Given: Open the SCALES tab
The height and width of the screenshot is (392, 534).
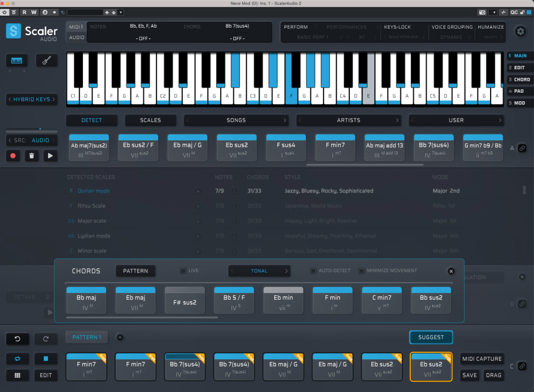Looking at the screenshot, I should point(150,120).
